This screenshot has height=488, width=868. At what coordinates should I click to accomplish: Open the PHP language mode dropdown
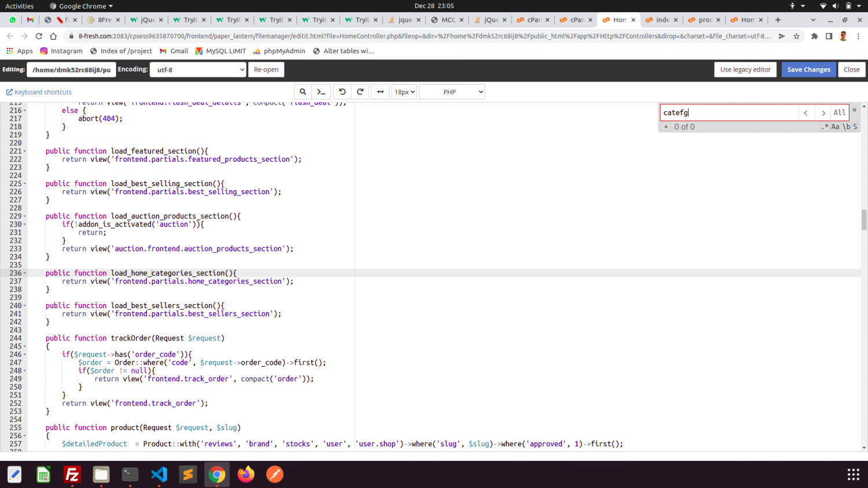click(451, 92)
